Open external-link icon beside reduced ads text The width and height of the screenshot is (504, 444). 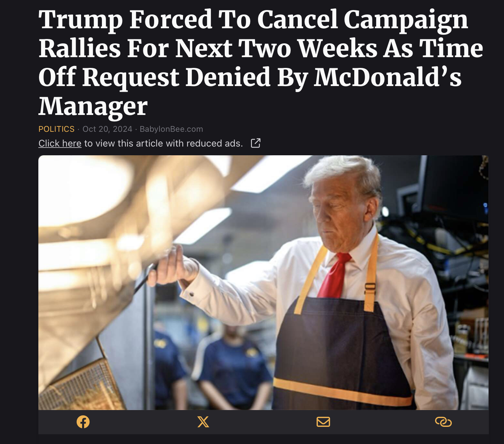tap(256, 143)
